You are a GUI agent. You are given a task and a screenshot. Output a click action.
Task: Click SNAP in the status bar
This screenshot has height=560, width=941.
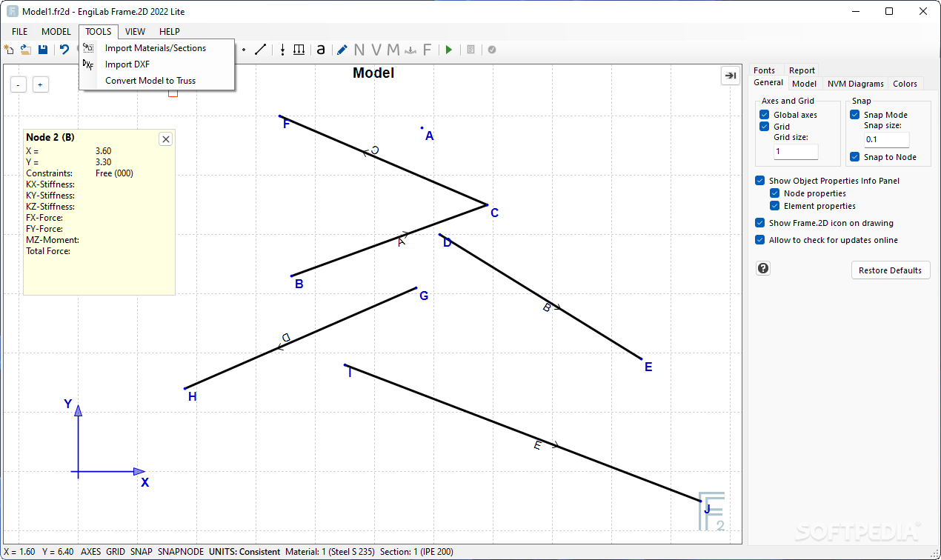tap(142, 552)
